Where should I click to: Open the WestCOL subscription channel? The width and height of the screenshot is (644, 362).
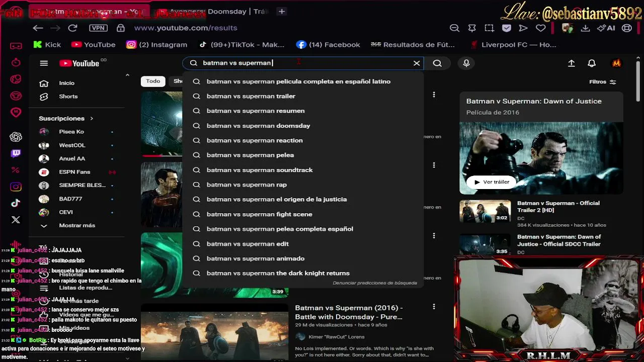76,145
